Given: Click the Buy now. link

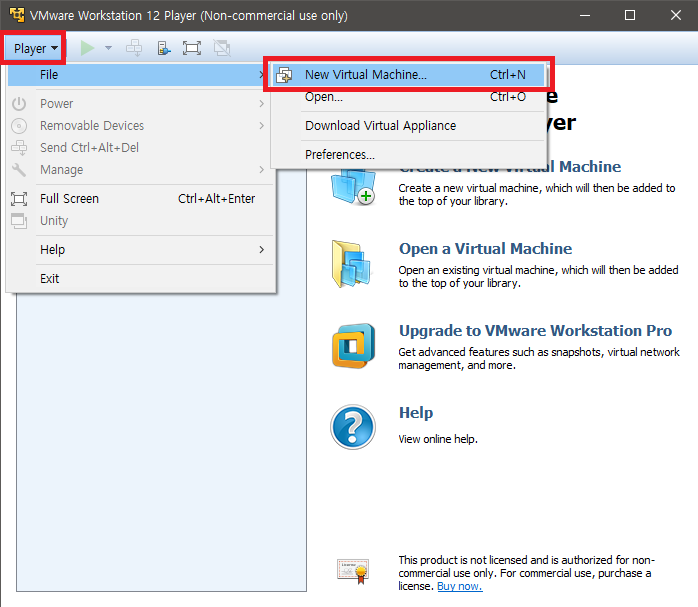Looking at the screenshot, I should pos(459,587).
